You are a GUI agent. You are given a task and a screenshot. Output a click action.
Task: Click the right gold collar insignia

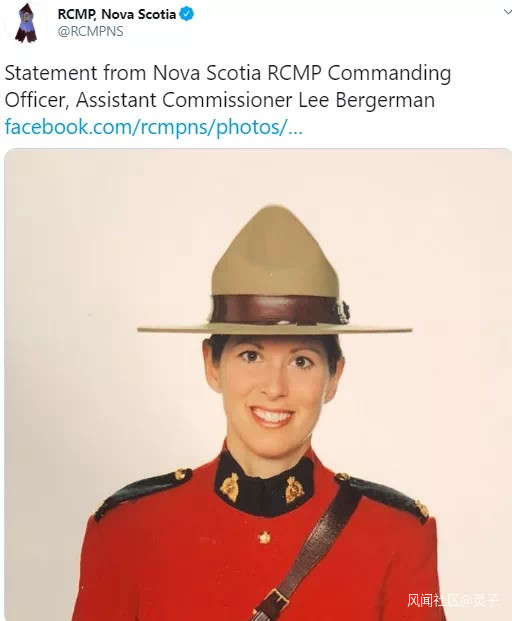coord(294,490)
